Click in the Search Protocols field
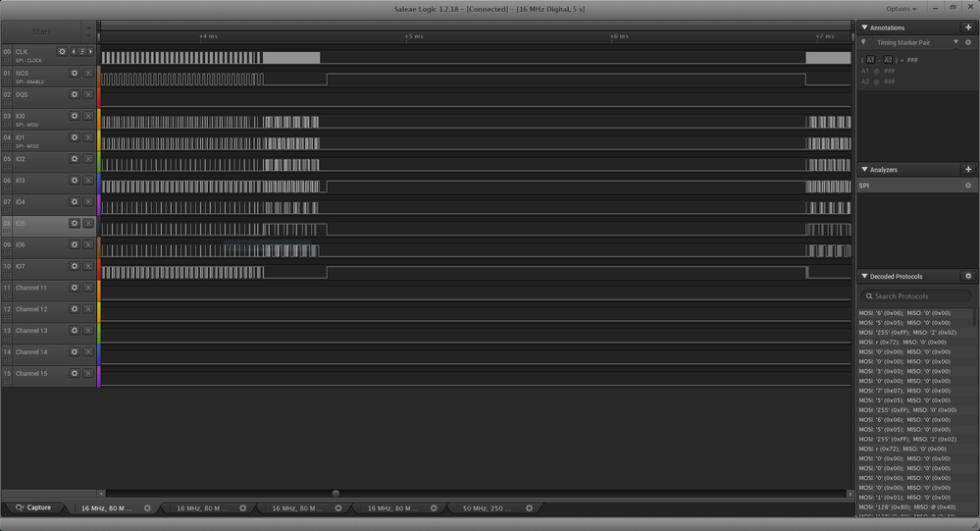 tap(916, 296)
